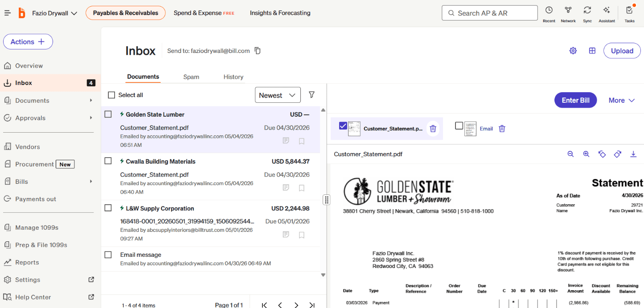Image resolution: width=644 pixels, height=308 pixels.
Task: Click the BILL logo icon
Action: (x=21, y=13)
